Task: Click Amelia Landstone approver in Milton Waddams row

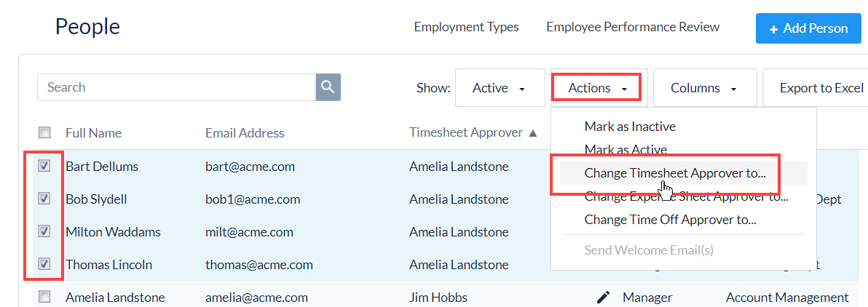Action: click(x=459, y=231)
